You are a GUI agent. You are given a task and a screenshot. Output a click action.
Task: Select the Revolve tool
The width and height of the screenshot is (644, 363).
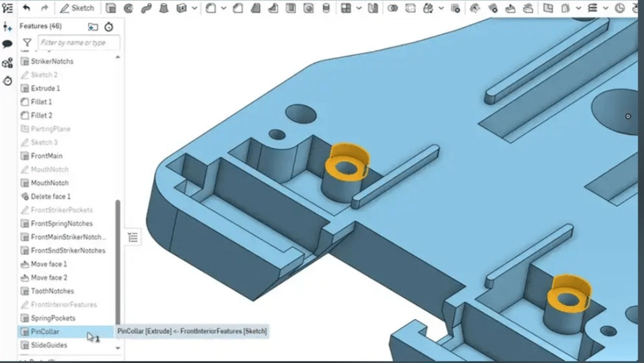click(128, 8)
